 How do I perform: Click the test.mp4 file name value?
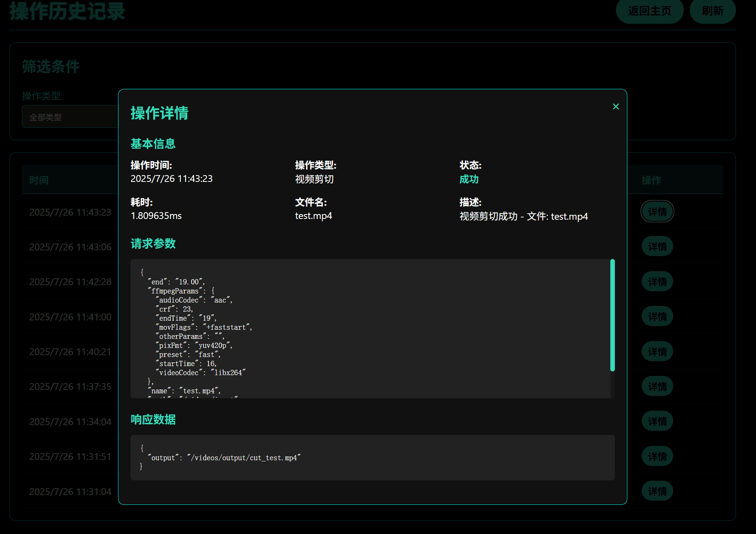pos(313,216)
